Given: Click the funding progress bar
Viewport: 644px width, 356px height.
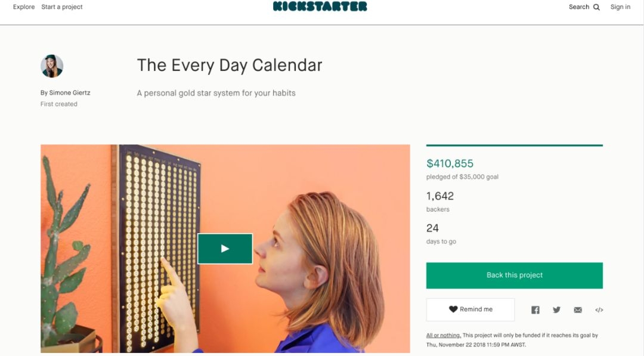Looking at the screenshot, I should (514, 146).
